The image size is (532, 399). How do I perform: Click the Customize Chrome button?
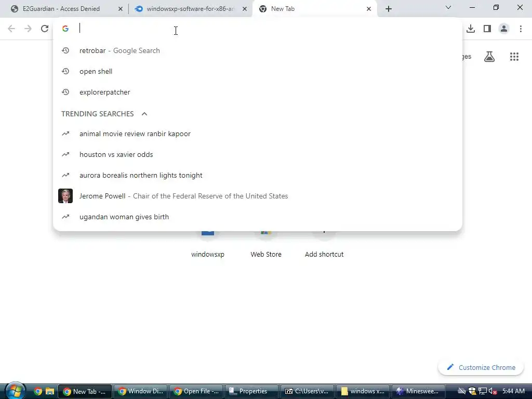pyautogui.click(x=481, y=367)
